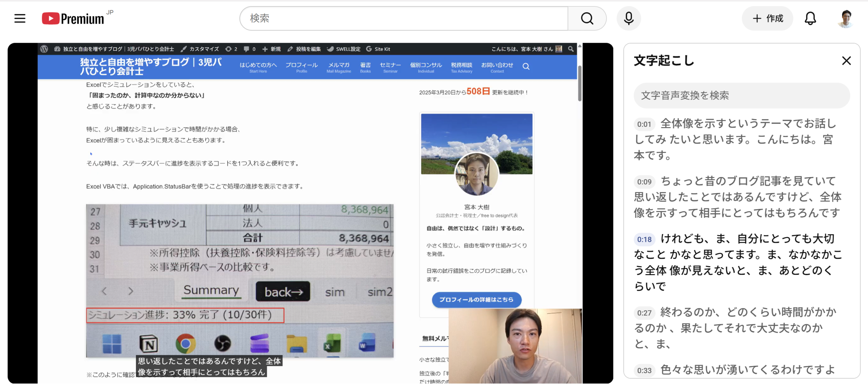Screen dimensions: 868x386
Task: Click 新規 in the admin bar
Action: pos(272,49)
